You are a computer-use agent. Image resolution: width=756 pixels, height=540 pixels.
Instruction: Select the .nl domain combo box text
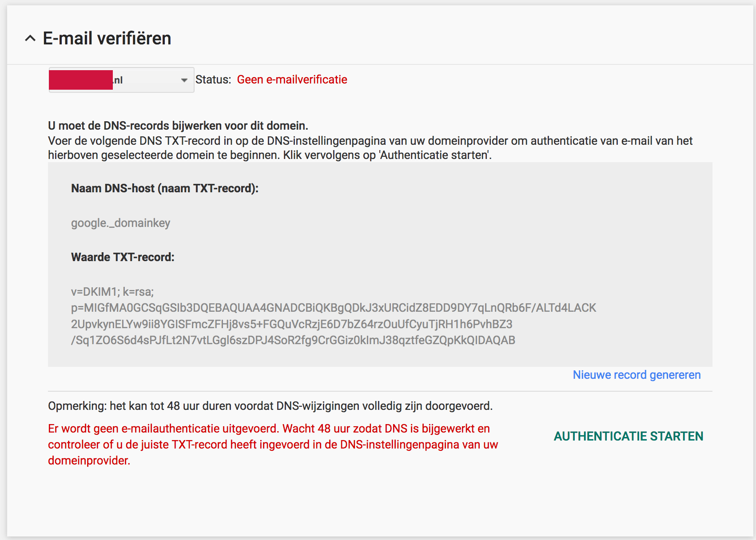tap(133, 80)
